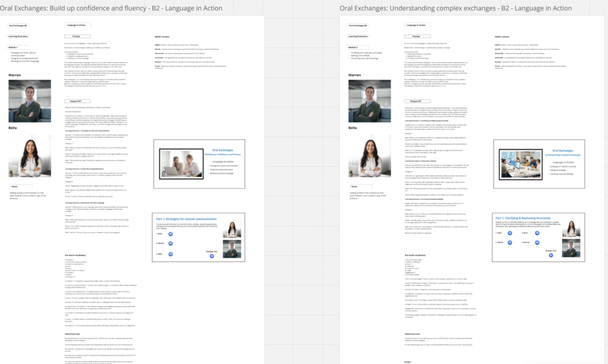Click the Module 1 label box
This screenshot has width=608, height=364.
pos(17,47)
